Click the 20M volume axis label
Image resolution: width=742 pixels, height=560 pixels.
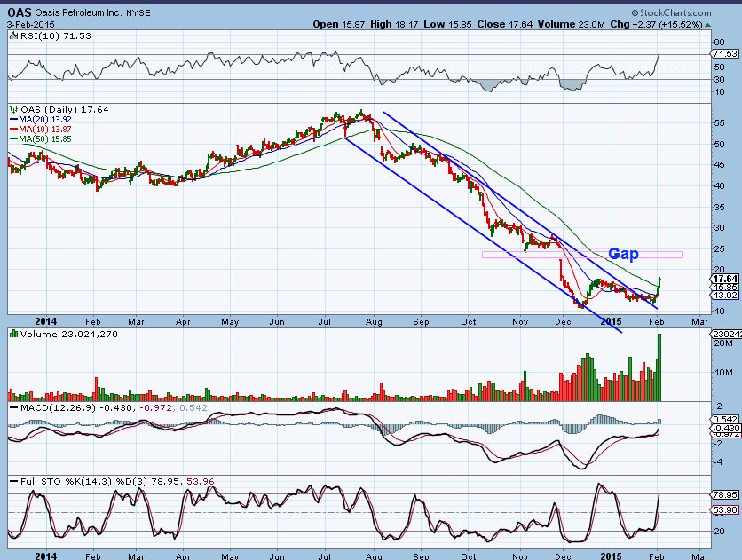coord(723,343)
